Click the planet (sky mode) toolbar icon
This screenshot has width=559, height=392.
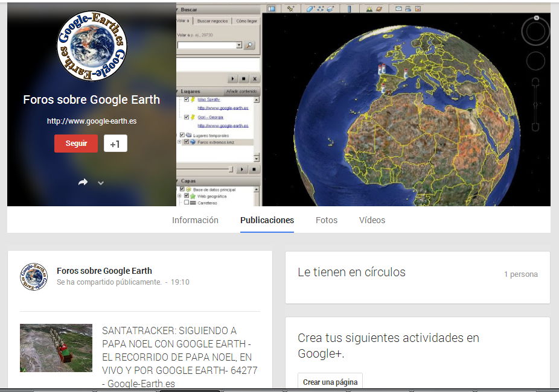pyautogui.click(x=379, y=9)
